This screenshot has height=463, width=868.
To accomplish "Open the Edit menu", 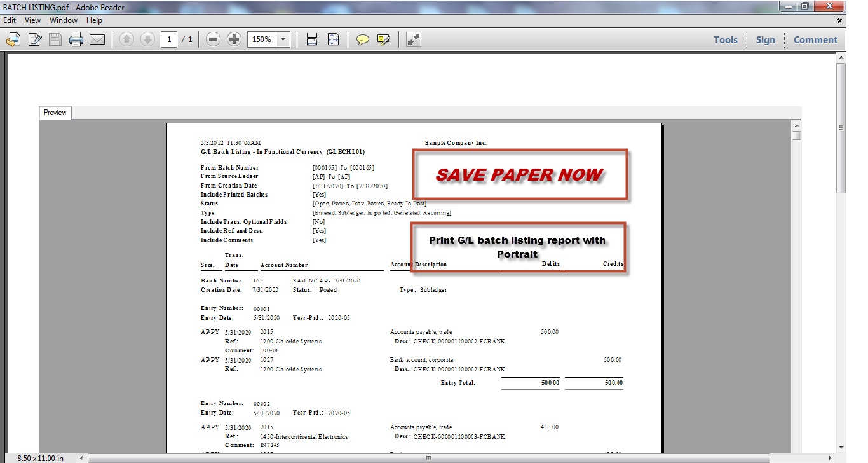I will (x=10, y=20).
